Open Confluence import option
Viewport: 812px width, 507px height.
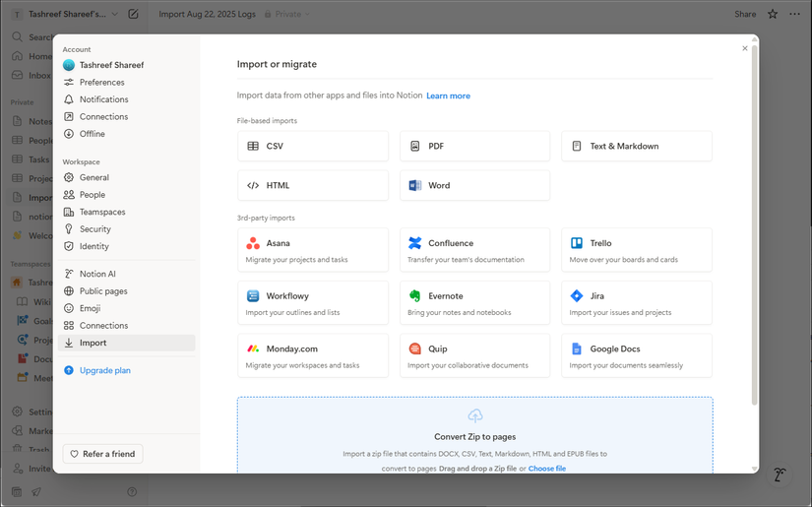click(x=474, y=251)
